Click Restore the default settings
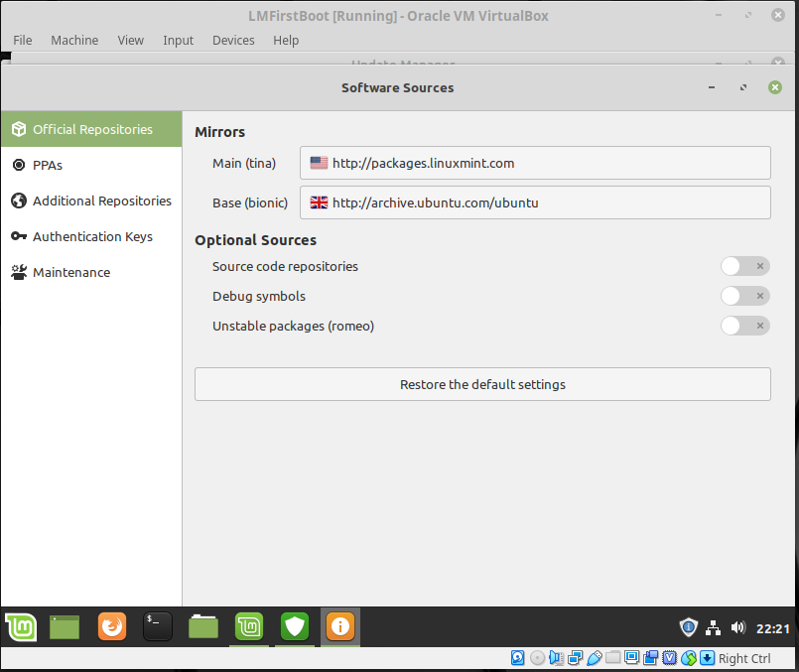The height and width of the screenshot is (672, 799). (482, 384)
